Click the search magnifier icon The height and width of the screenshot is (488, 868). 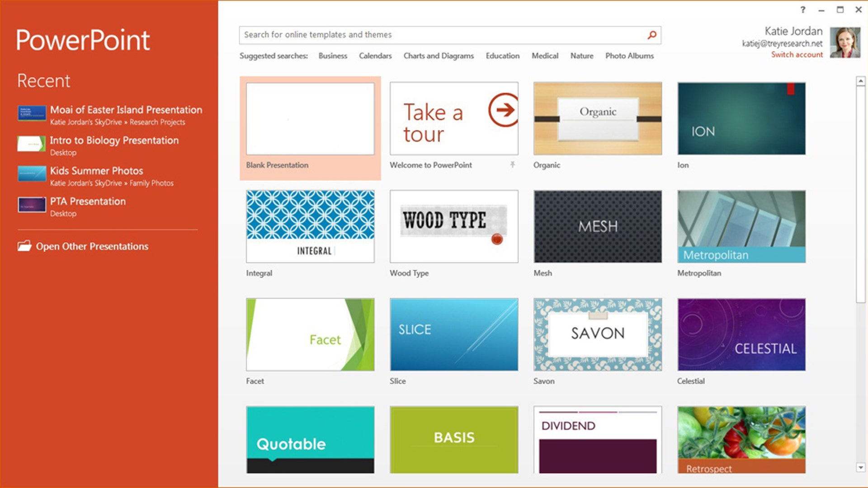point(651,34)
